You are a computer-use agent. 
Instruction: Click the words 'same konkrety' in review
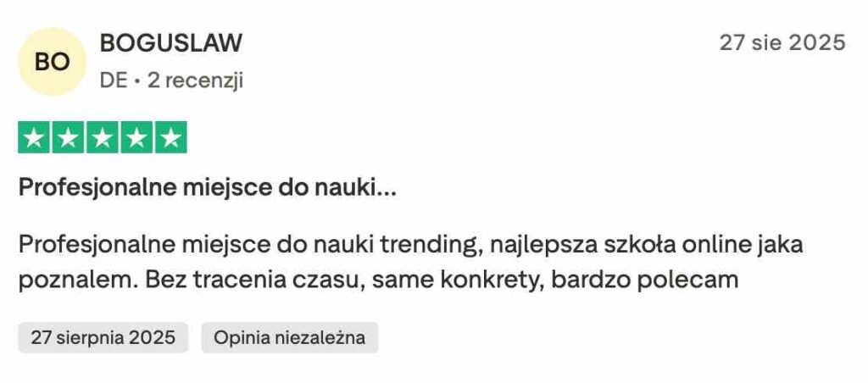[x=453, y=279]
